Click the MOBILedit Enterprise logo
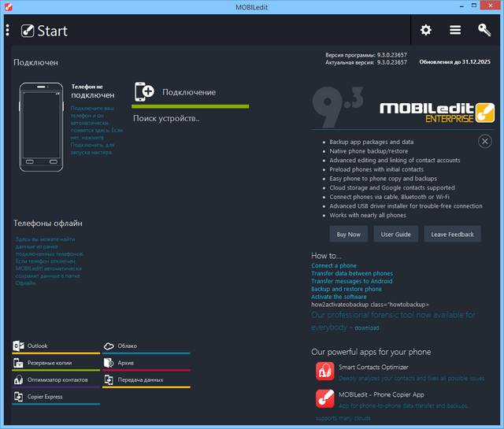This screenshot has width=504, height=429. pos(437,113)
